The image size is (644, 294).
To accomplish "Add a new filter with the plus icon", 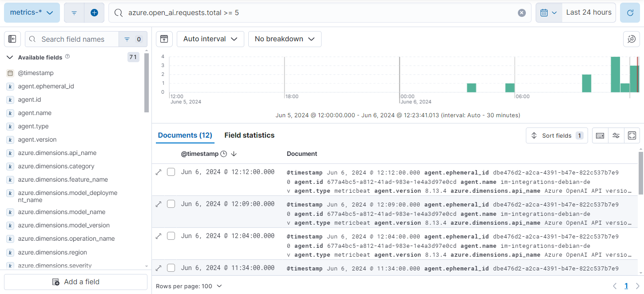I will pyautogui.click(x=94, y=12).
